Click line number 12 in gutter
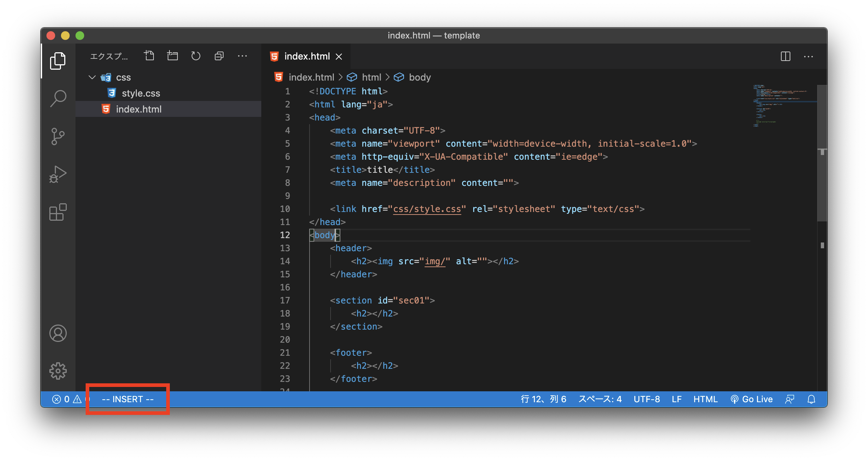Screen dimensions: 868x461 [x=285, y=235]
